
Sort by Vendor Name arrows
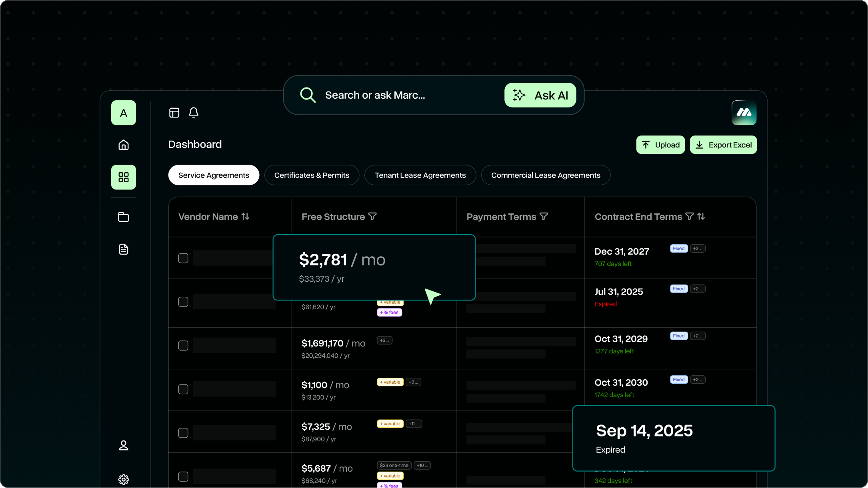245,216
